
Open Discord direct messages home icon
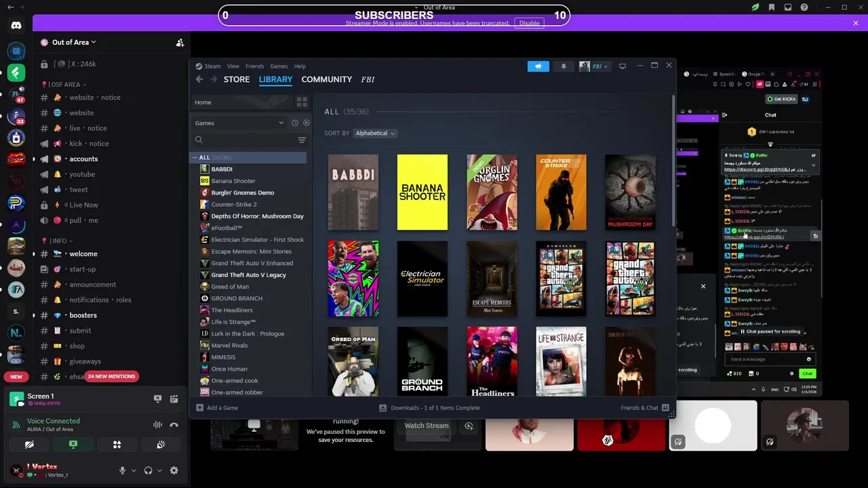(16, 26)
